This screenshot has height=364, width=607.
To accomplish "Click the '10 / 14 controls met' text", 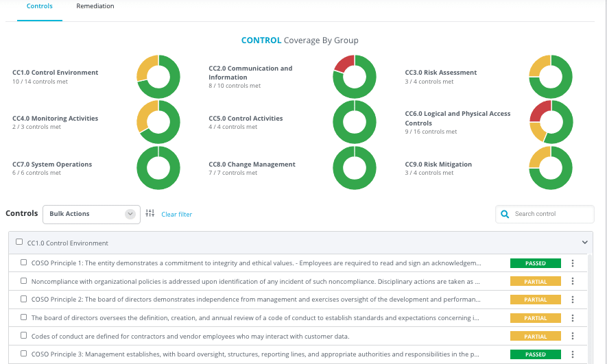I will pyautogui.click(x=40, y=82).
